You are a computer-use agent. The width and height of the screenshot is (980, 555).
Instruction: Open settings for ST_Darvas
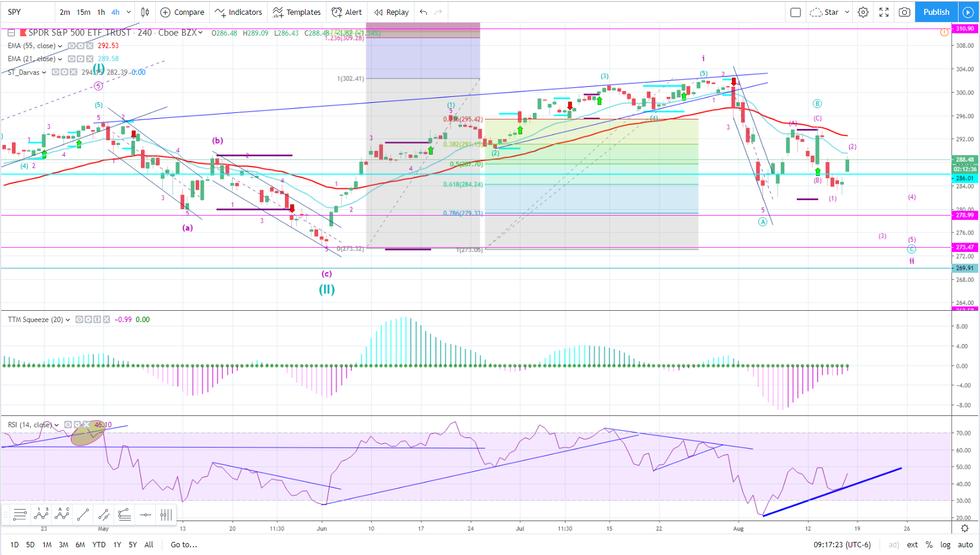tap(64, 72)
